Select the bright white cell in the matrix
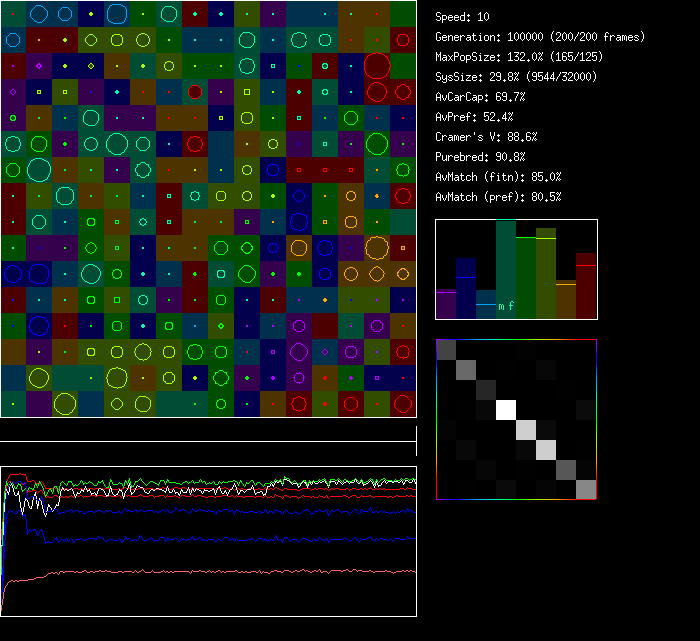Image resolution: width=700 pixels, height=641 pixels. (506, 409)
